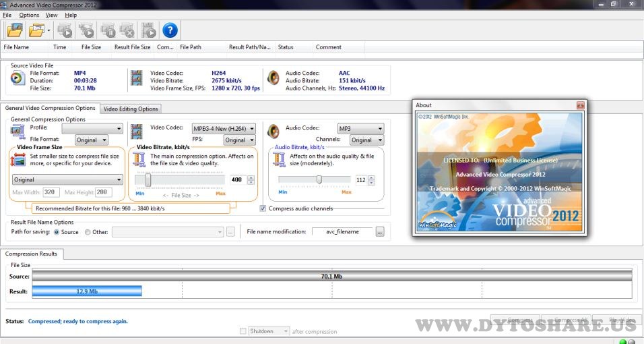This screenshot has width=644, height=344.
Task: Click the Profile icon in compression options
Action: (x=18, y=132)
